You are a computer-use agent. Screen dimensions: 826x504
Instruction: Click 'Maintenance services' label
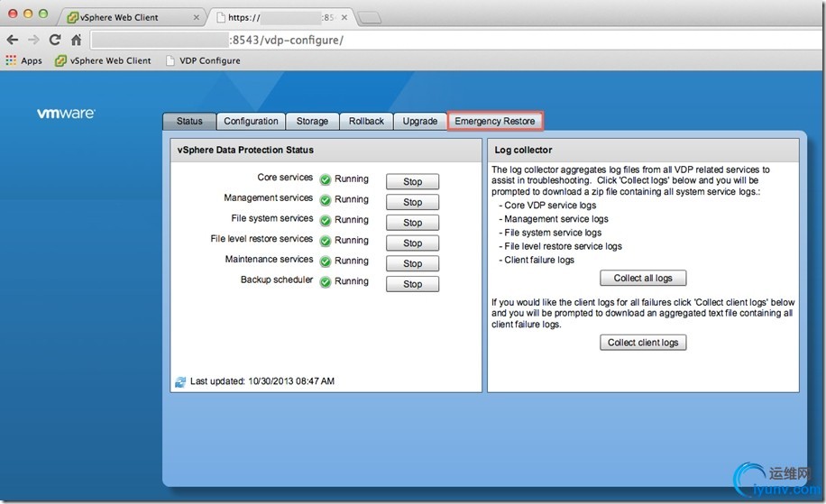(x=270, y=260)
